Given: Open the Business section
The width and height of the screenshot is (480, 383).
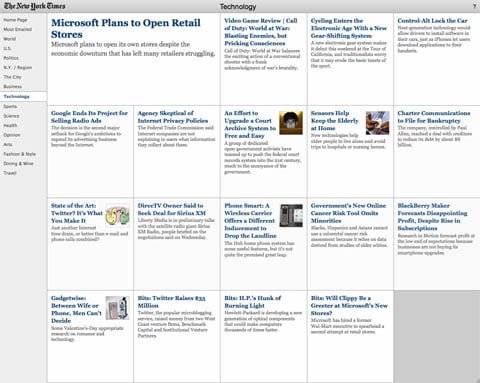Looking at the screenshot, I should 13,87.
